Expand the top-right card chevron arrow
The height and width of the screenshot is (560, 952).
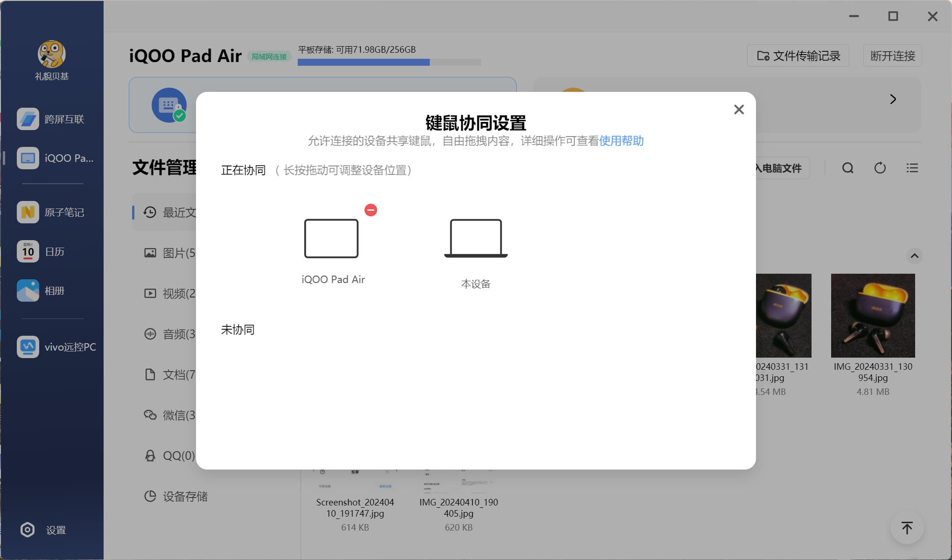pyautogui.click(x=893, y=99)
